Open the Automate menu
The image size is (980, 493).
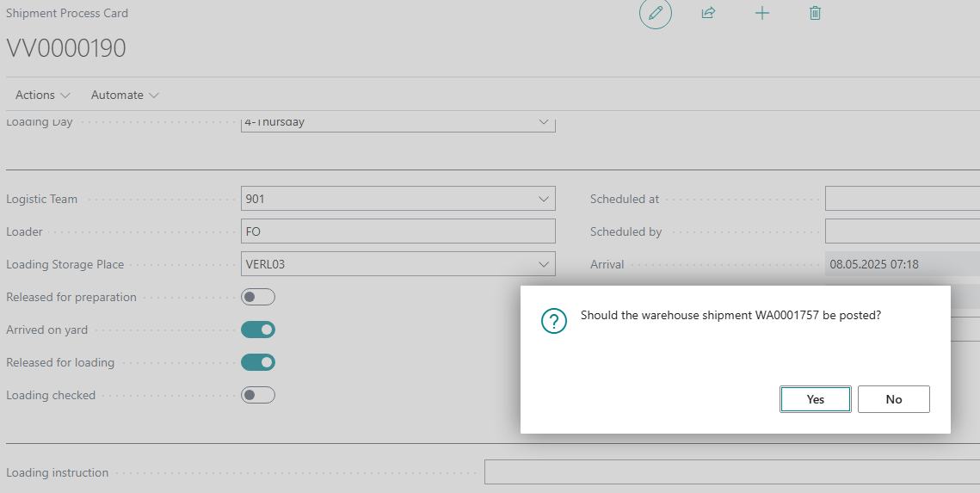coord(125,95)
